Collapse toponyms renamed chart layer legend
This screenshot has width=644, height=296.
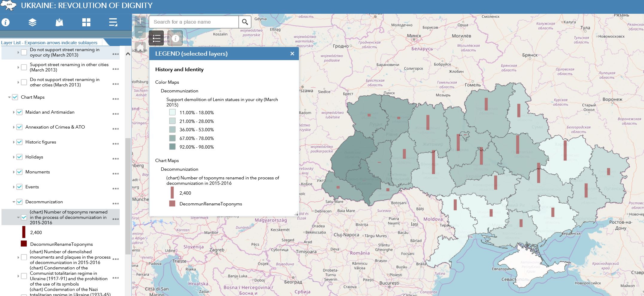[18, 217]
